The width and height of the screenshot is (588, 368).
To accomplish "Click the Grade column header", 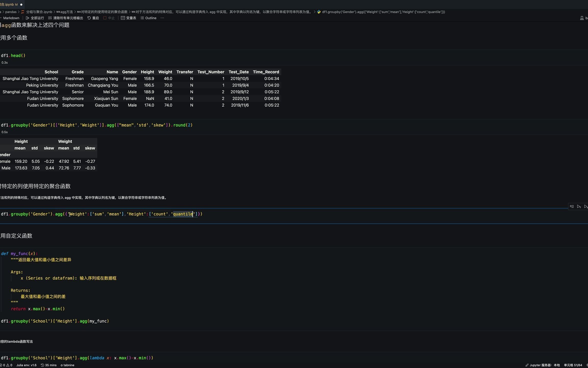I will (x=78, y=72).
